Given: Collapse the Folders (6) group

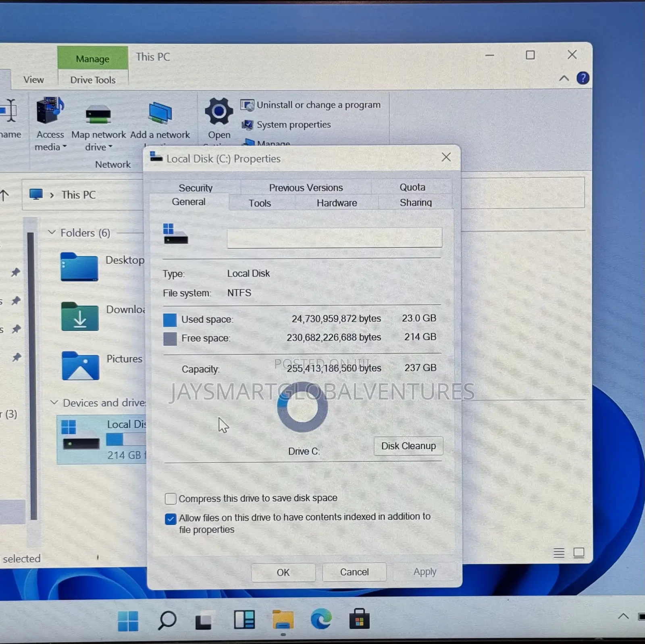Looking at the screenshot, I should (52, 232).
